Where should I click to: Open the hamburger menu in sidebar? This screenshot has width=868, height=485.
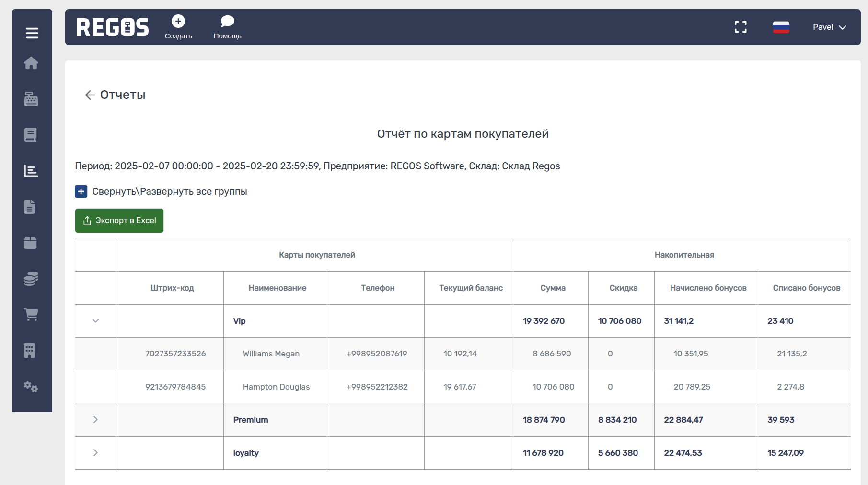coord(32,33)
